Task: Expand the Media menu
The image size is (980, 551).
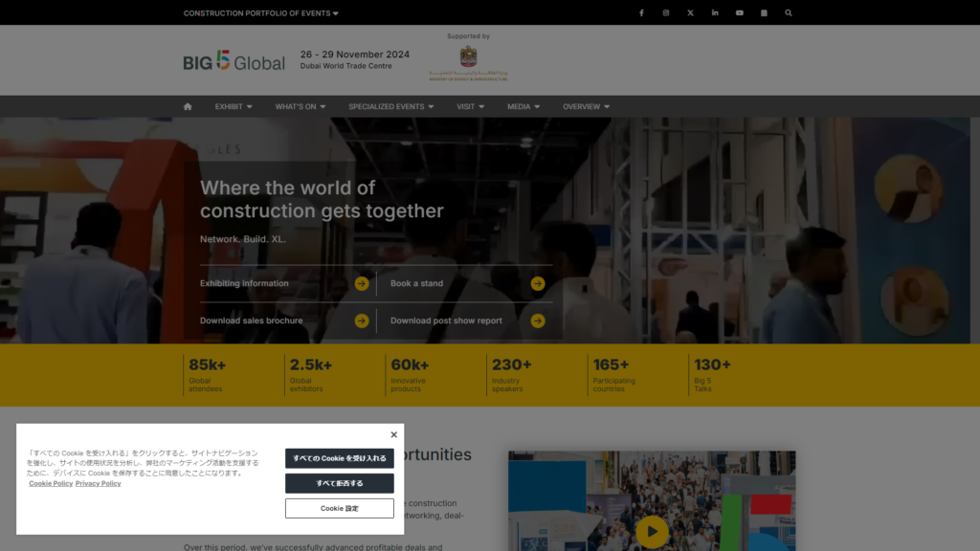Action: click(523, 107)
